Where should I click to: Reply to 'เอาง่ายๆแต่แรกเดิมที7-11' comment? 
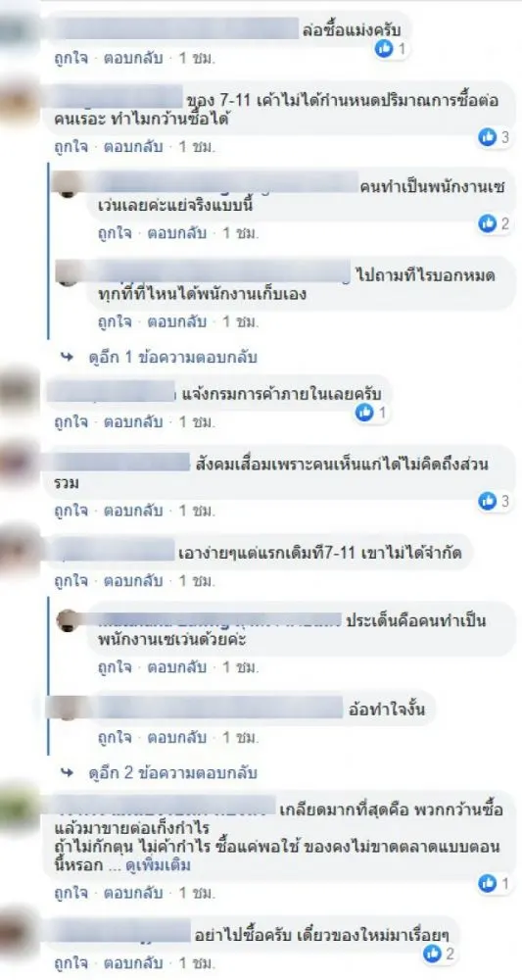133,580
